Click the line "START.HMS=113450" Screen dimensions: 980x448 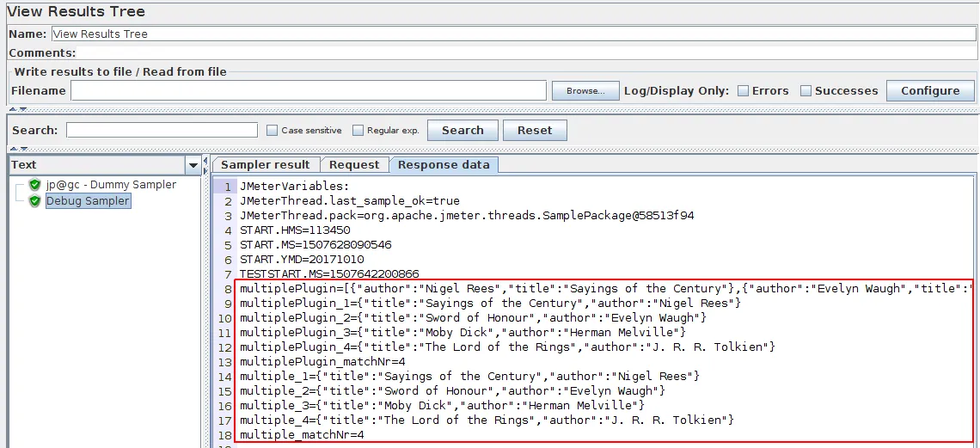point(295,230)
